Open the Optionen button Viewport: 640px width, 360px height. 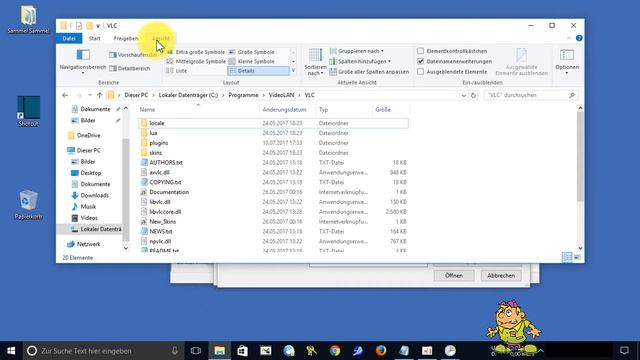coord(567,61)
